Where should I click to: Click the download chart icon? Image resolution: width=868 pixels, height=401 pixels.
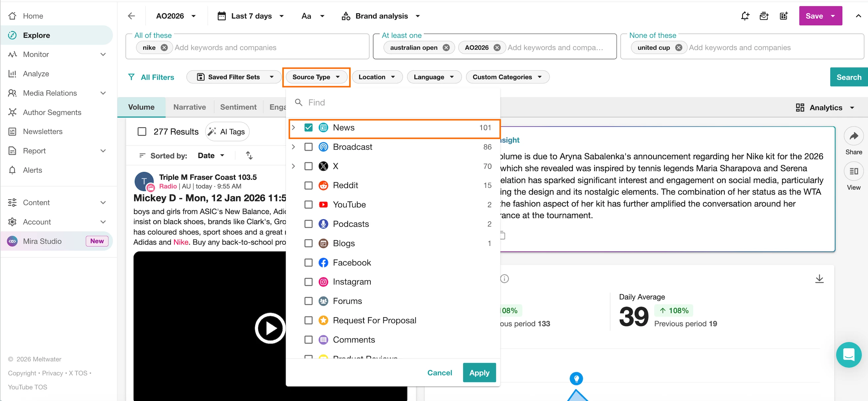[819, 279]
